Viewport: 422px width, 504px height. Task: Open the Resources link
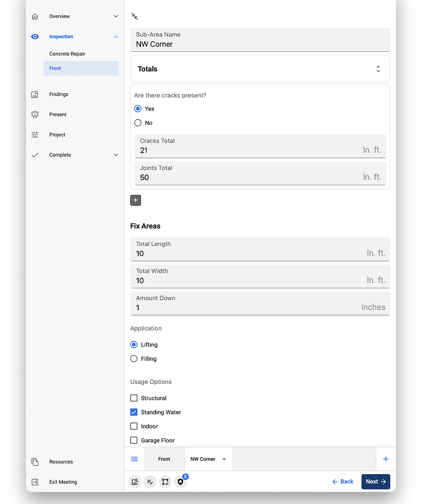(x=61, y=462)
